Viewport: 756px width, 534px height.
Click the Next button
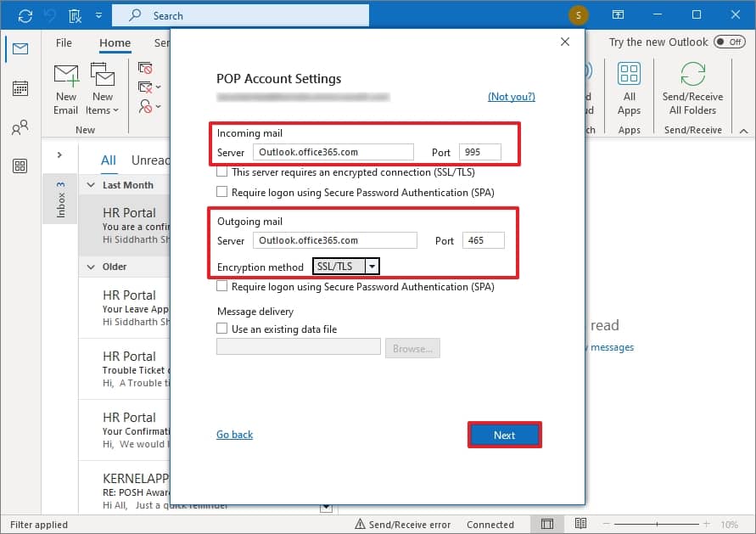pyautogui.click(x=505, y=436)
